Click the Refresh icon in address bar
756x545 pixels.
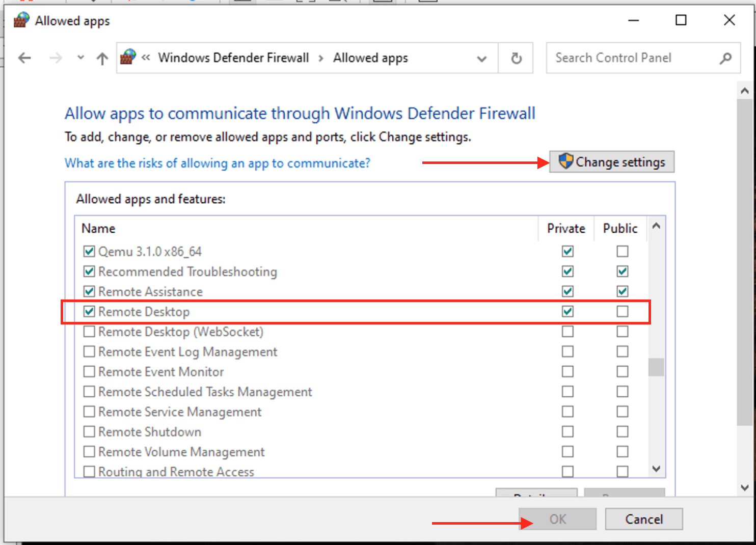click(516, 59)
